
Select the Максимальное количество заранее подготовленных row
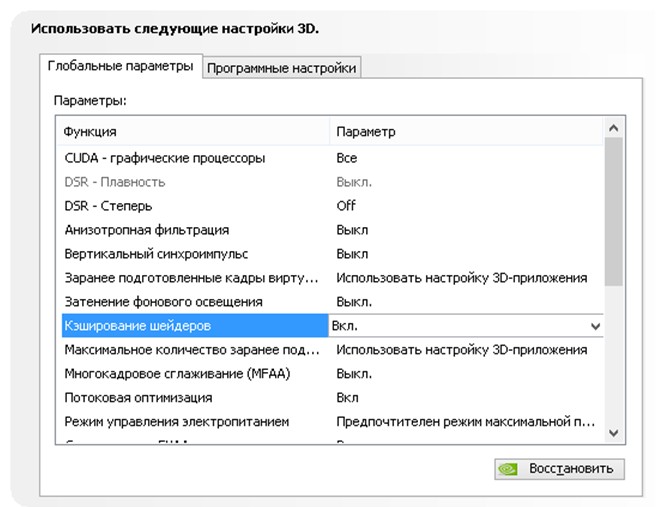point(191,350)
